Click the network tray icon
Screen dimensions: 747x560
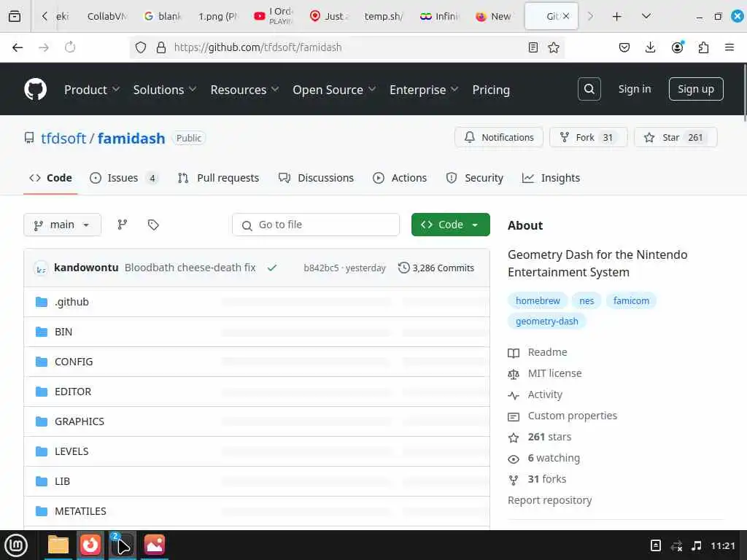pos(676,545)
